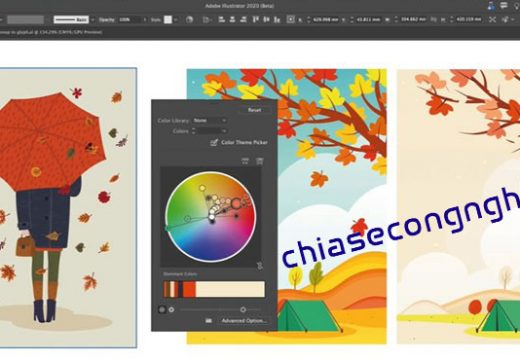Click the graphic Style swatch
Viewport: 520px width, 360px height.
click(168, 20)
